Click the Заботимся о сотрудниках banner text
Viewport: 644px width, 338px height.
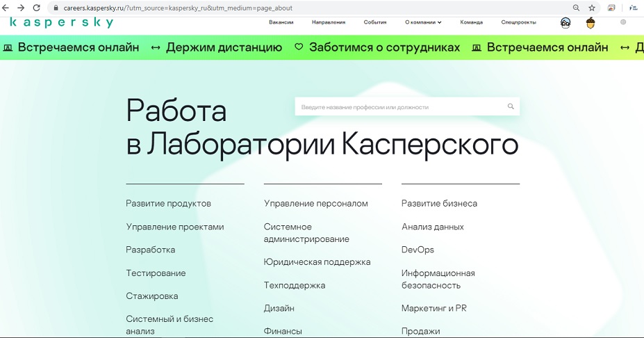(x=384, y=47)
